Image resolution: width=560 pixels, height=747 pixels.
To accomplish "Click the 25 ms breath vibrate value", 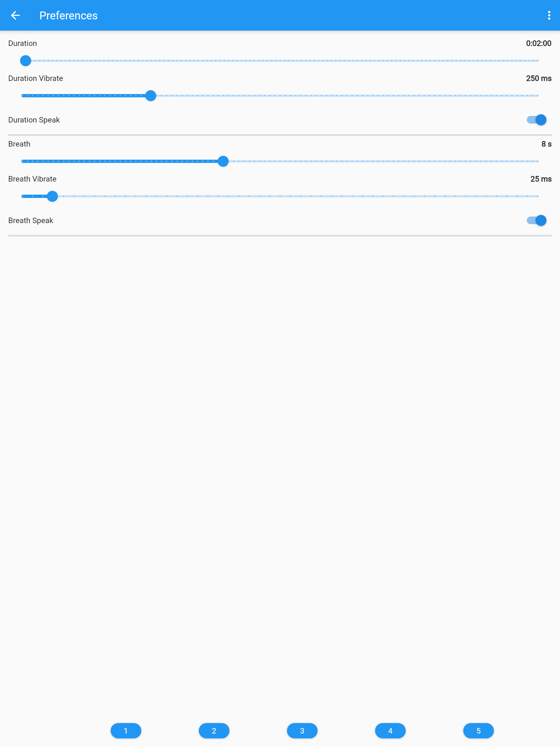I will click(541, 179).
